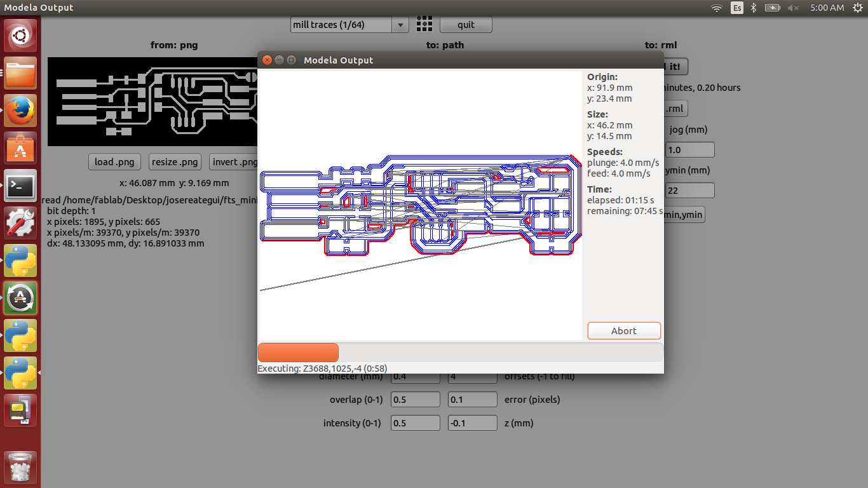Screen dimensions: 868x488
Task: Click 'feed: 4.0 mm/s' text
Action: [619, 173]
